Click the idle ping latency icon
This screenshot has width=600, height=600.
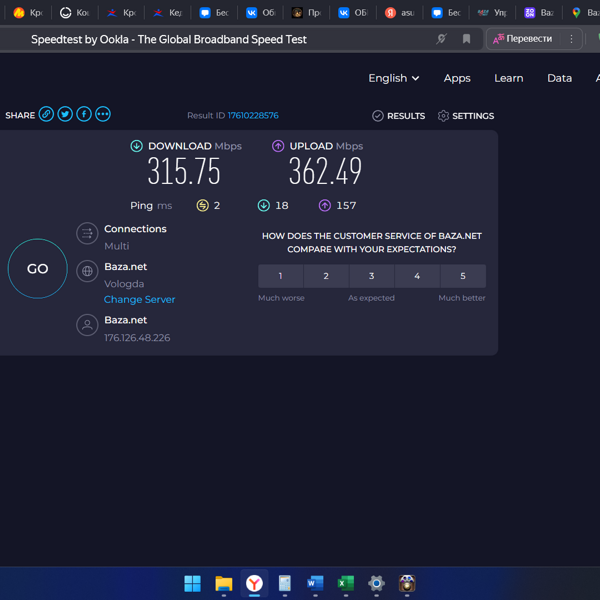pos(202,205)
